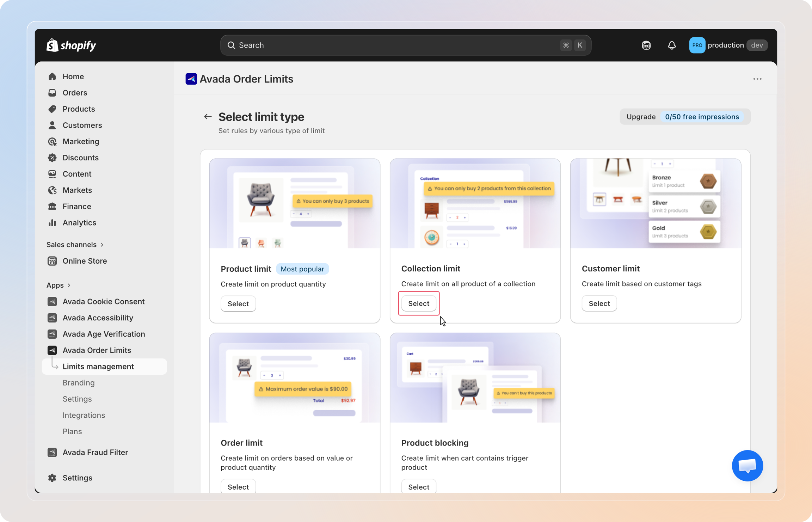Click the Shopify logo
The image size is (812, 522).
coord(71,45)
